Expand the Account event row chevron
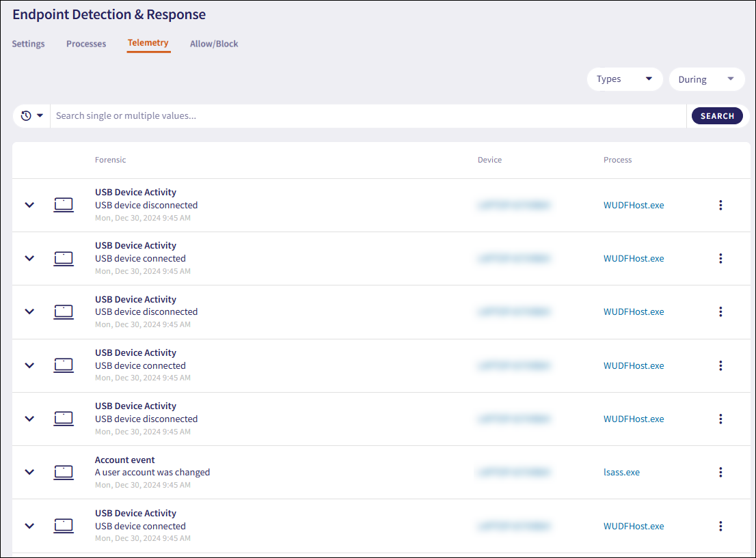 29,472
